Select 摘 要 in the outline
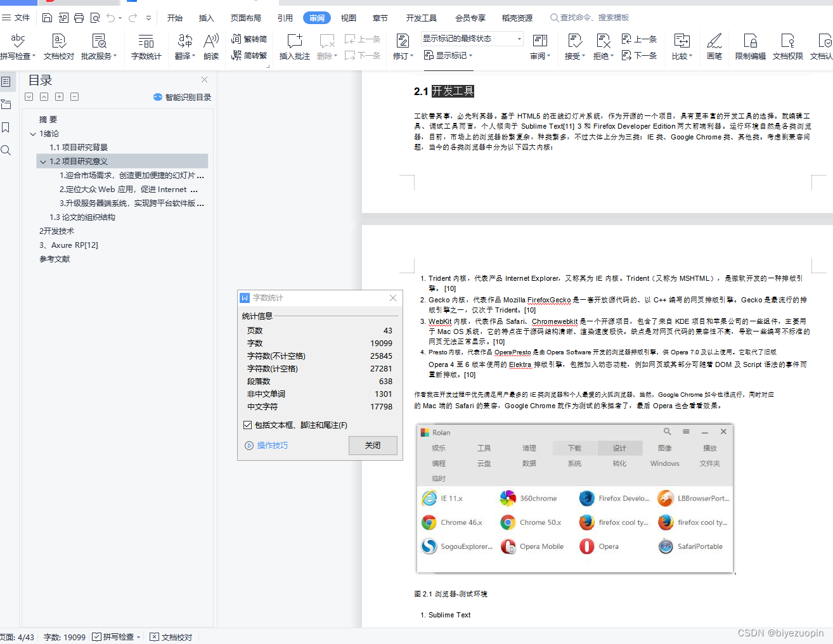This screenshot has height=644, width=833. (48, 119)
